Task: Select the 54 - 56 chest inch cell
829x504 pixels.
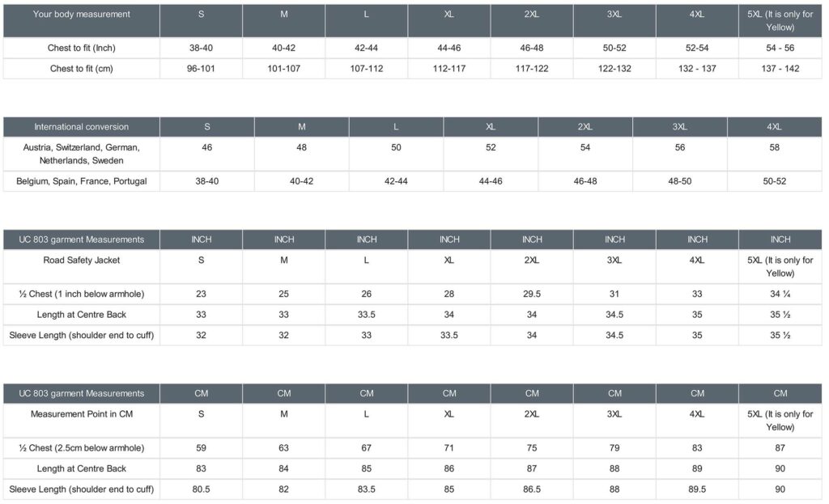Action: click(780, 49)
